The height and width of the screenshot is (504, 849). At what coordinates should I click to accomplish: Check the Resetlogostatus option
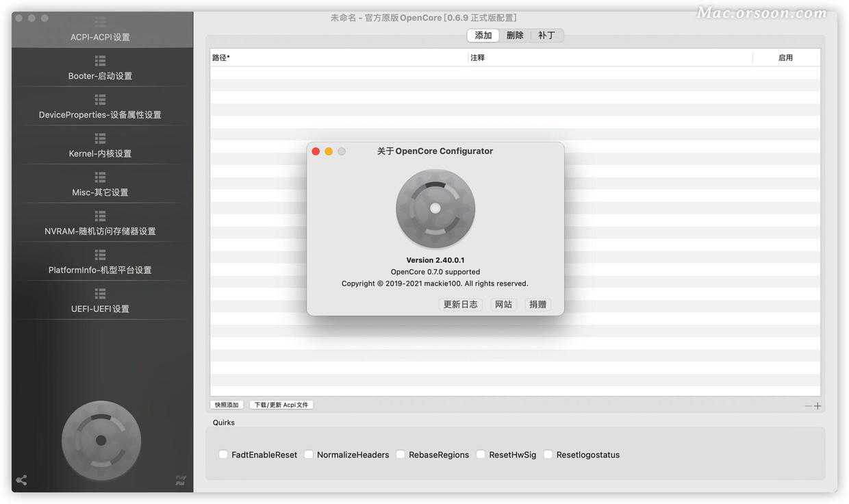[x=548, y=454]
